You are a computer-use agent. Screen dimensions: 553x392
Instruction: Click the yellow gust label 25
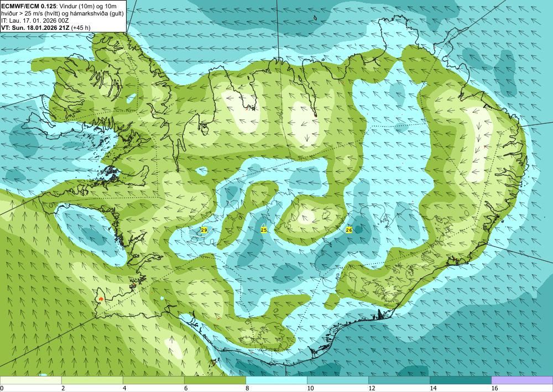(263, 230)
